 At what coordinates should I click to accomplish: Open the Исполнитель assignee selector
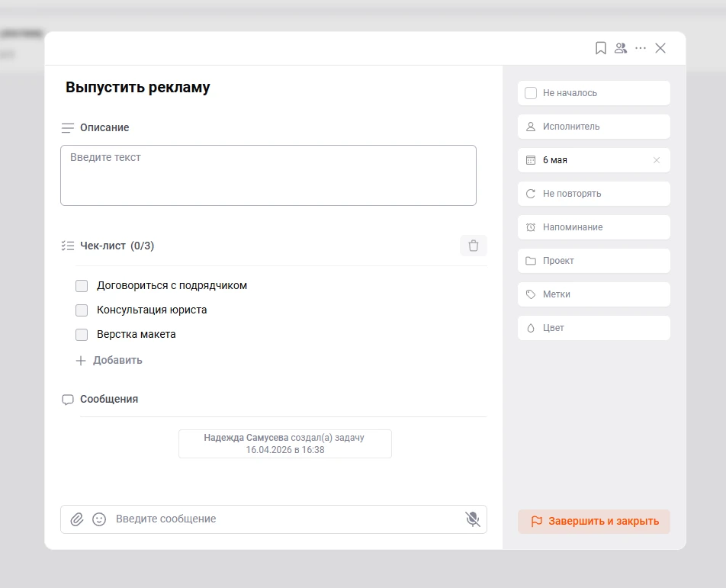pos(593,127)
